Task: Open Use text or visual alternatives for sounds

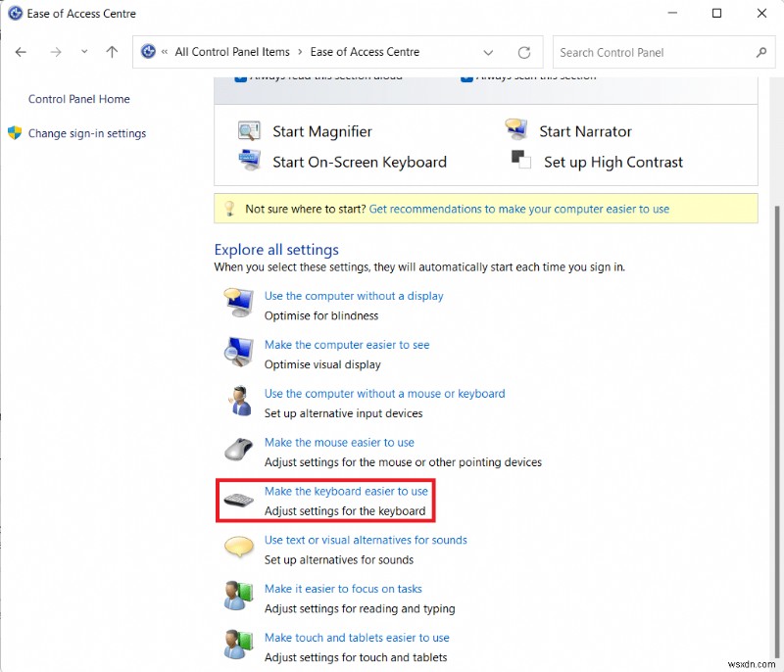Action: point(366,540)
